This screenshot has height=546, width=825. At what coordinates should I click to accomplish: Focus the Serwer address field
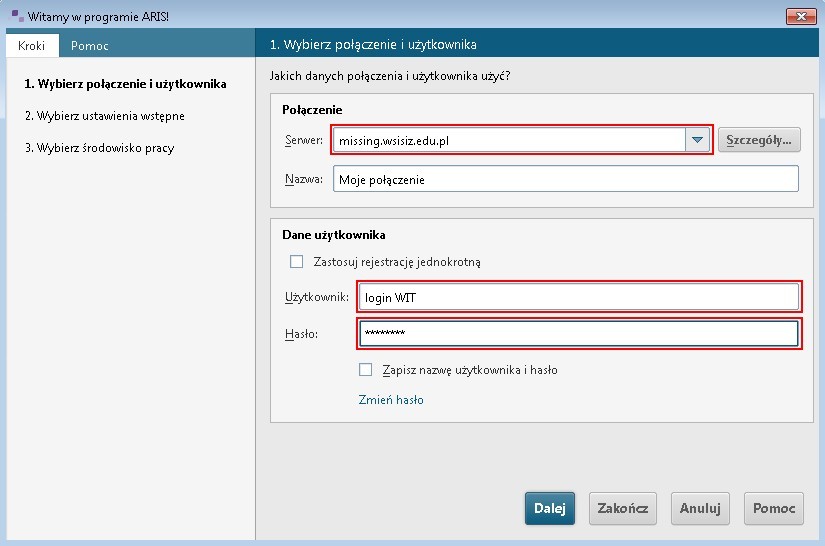pyautogui.click(x=509, y=140)
